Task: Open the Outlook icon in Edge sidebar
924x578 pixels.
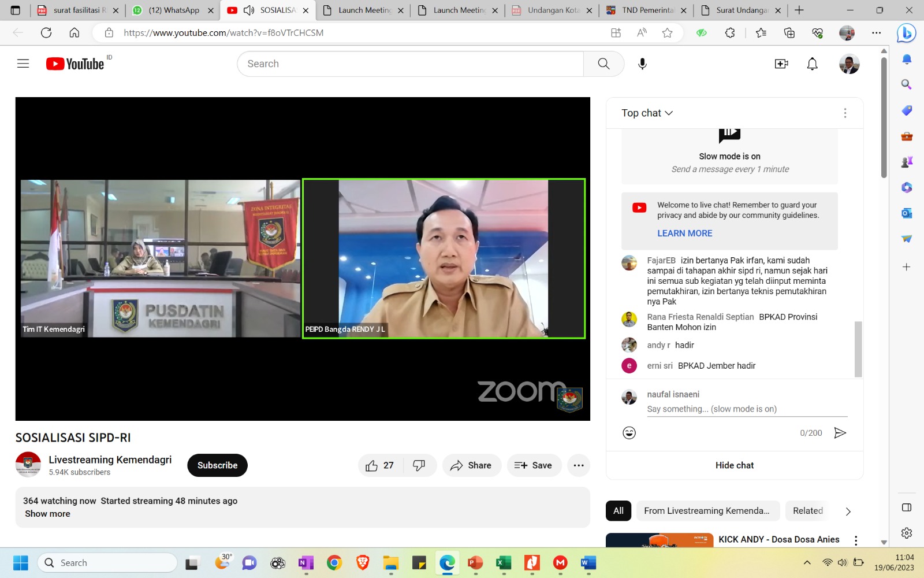Action: pyautogui.click(x=907, y=213)
